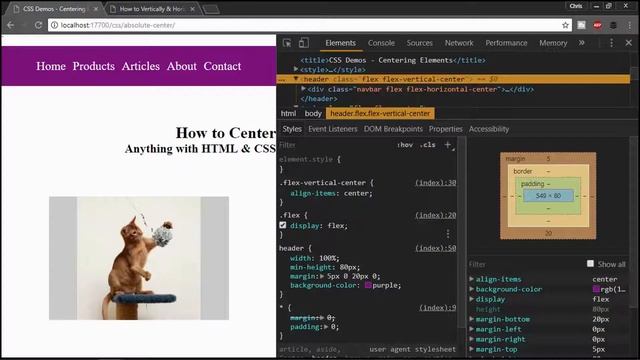Expand computed margin-bottom property
Image resolution: width=640 pixels, height=360 pixels.
(472, 319)
